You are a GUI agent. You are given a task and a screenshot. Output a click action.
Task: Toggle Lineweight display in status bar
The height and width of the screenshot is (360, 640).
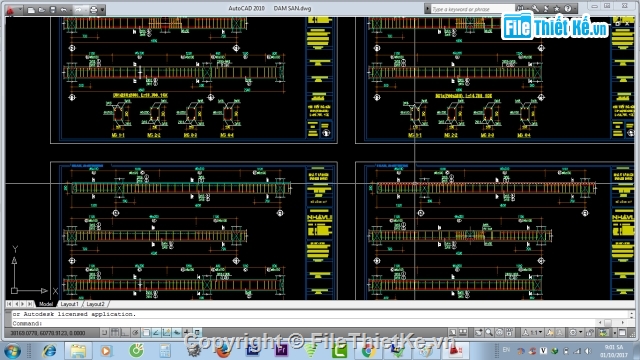pos(187,333)
